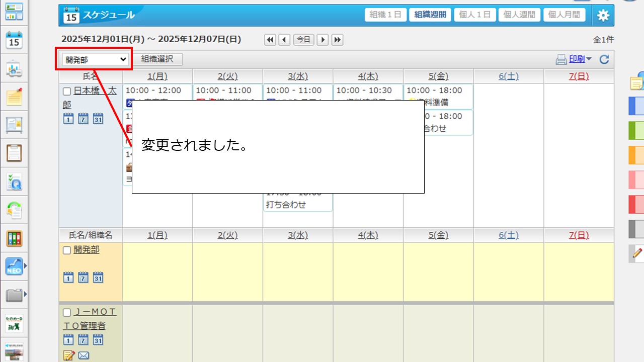The height and width of the screenshot is (362, 644).
Task: Open the clipboard icon in left sidebar
Action: (14, 152)
